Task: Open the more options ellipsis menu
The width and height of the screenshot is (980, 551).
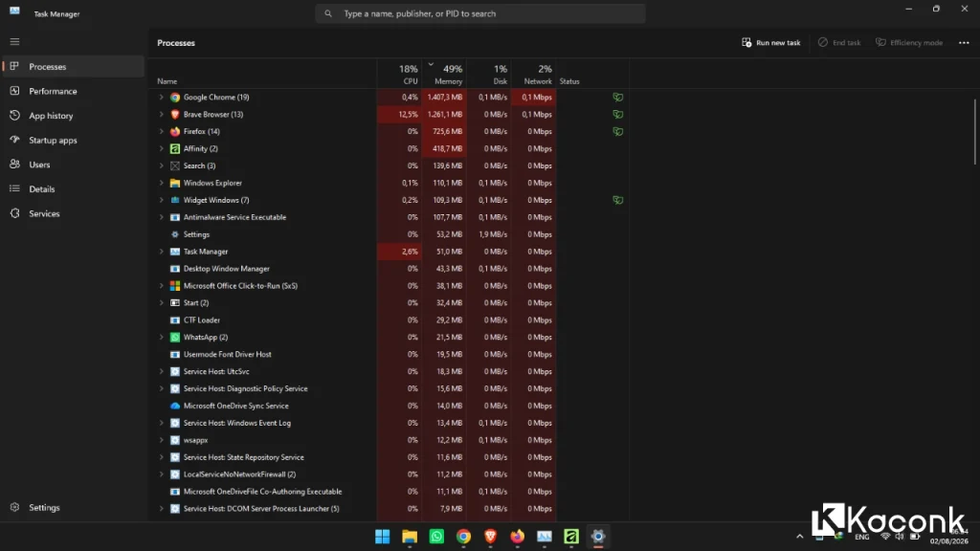Action: [964, 42]
